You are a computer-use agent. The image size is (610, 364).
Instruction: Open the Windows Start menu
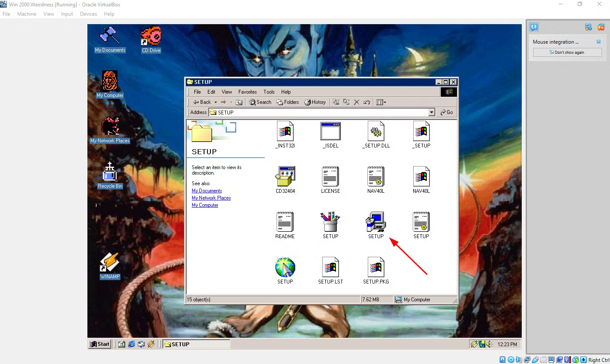(x=100, y=344)
